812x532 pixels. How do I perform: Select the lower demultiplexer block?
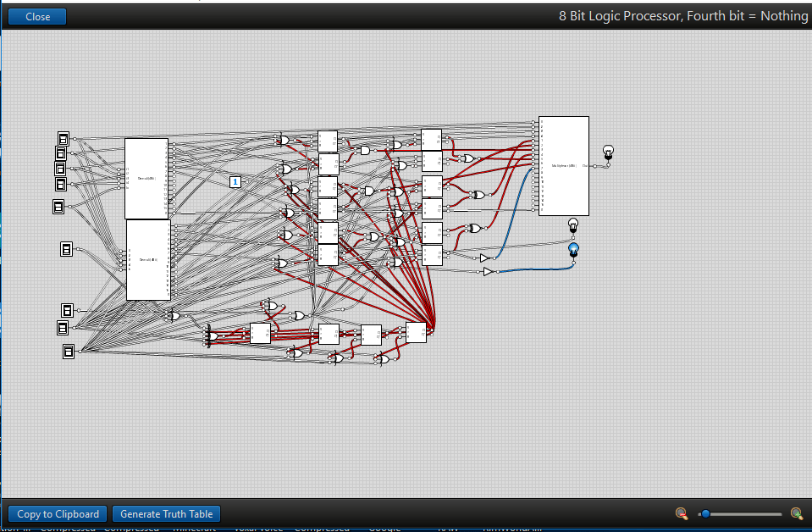tap(148, 259)
